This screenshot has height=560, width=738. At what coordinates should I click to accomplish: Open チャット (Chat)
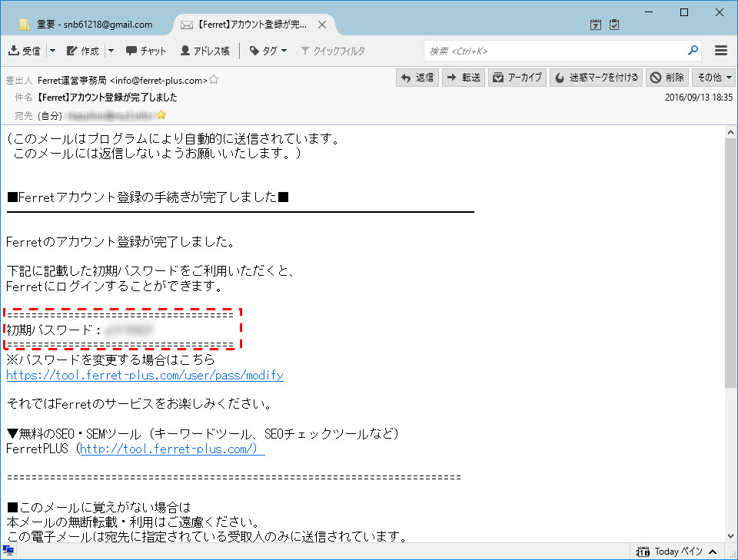click(146, 51)
